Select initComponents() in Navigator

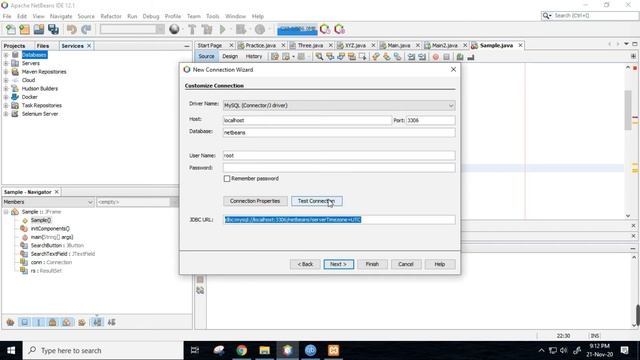pos(50,229)
